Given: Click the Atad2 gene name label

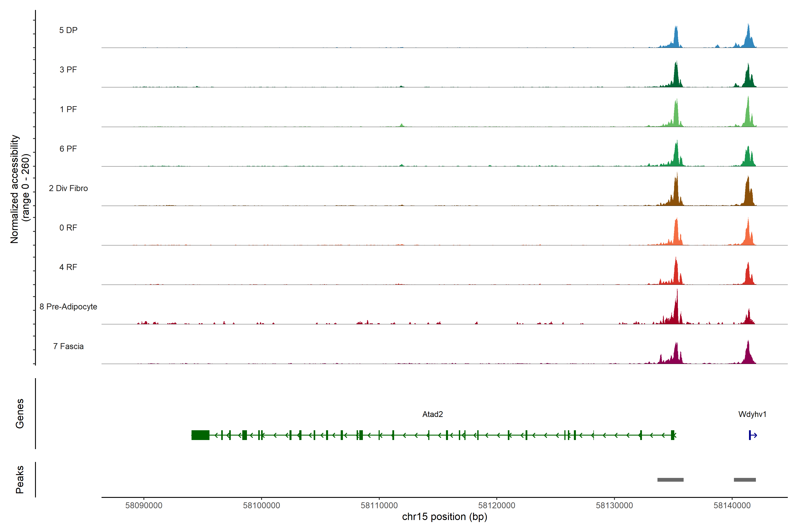Looking at the screenshot, I should tap(433, 414).
